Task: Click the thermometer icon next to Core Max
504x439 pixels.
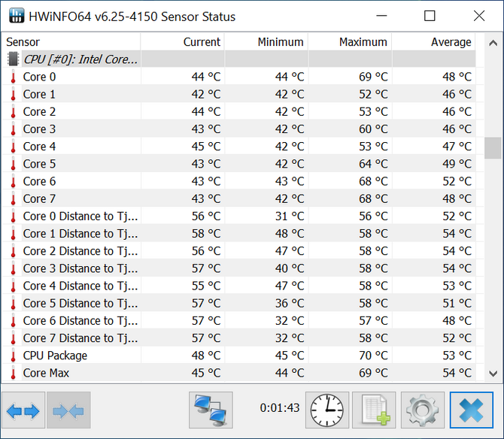Action: point(14,373)
